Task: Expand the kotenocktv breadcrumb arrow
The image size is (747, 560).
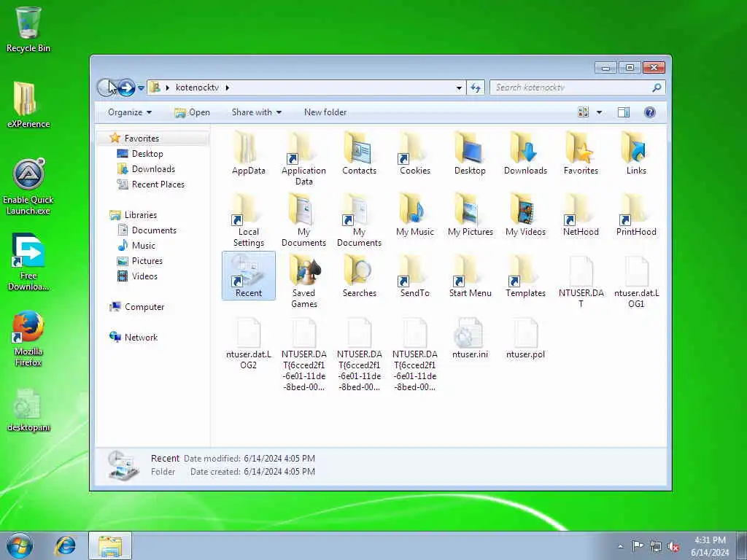Action: pyautogui.click(x=228, y=87)
